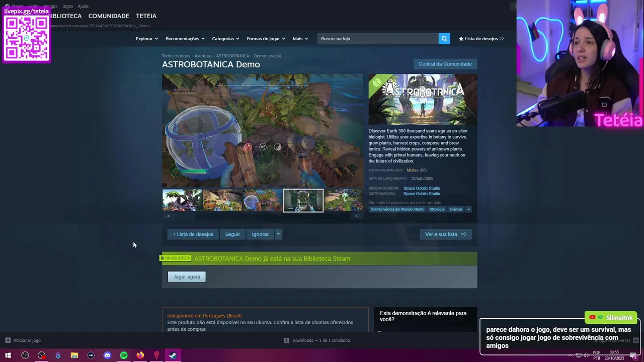The width and height of the screenshot is (644, 362).
Task: Select the blue dome screenshot thumbnail
Action: click(x=263, y=200)
